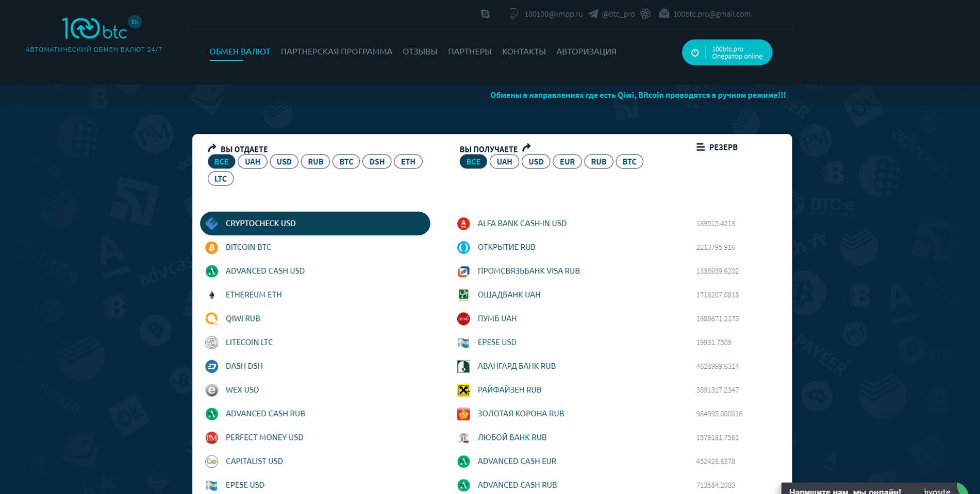Click the Telegram paper plane icon

click(593, 14)
